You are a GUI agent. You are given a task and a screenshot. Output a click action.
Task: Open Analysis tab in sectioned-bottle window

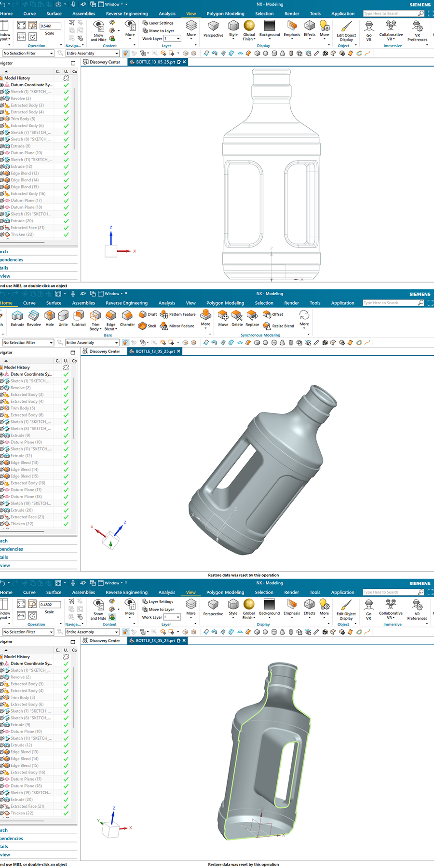pos(167,592)
